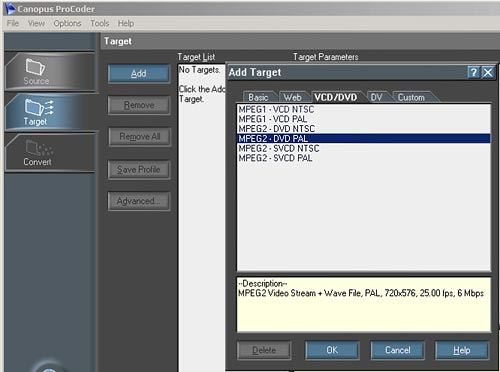Image resolution: width=500 pixels, height=372 pixels.
Task: Click the Advanced button
Action: (x=139, y=201)
